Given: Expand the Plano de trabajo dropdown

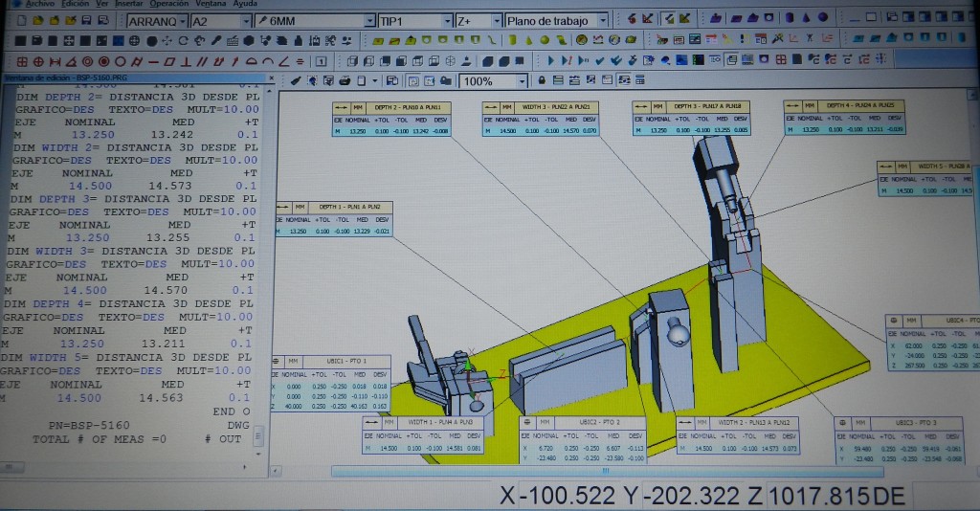Looking at the screenshot, I should (602, 20).
